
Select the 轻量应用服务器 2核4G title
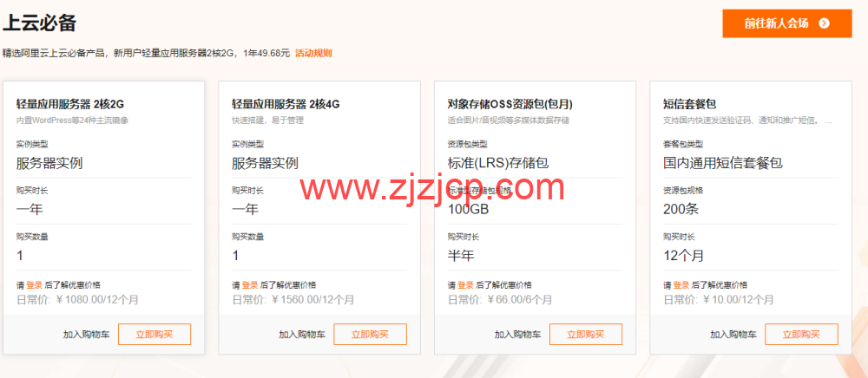[286, 104]
